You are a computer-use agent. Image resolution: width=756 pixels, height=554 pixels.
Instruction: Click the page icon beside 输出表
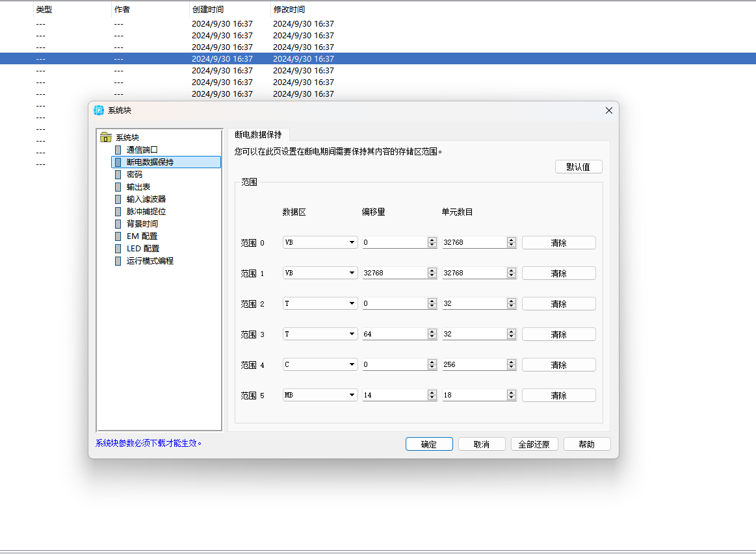[118, 187]
